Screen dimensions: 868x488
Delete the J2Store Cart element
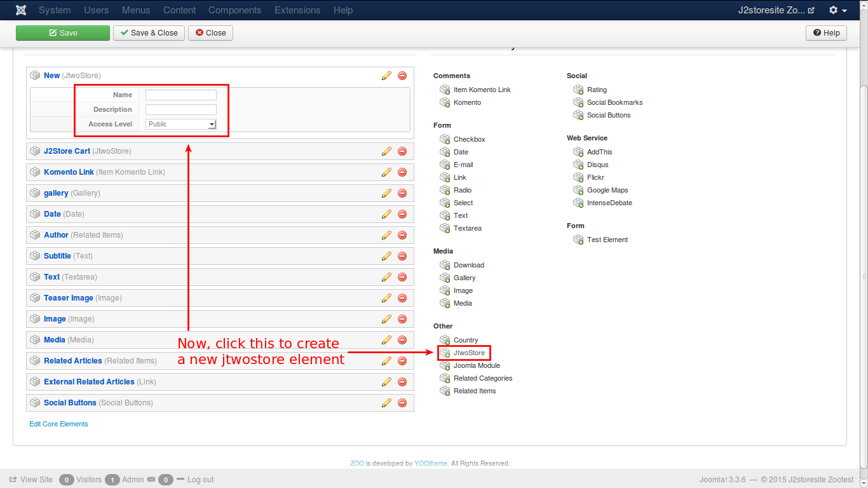(402, 151)
